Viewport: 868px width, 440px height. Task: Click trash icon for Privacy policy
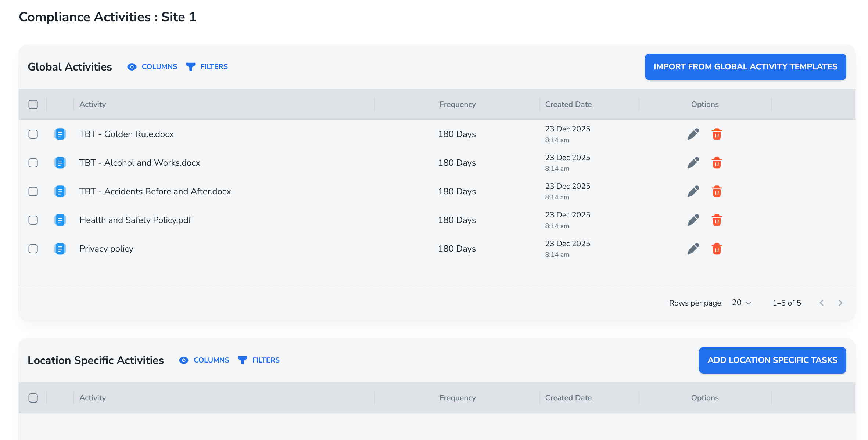pos(717,249)
